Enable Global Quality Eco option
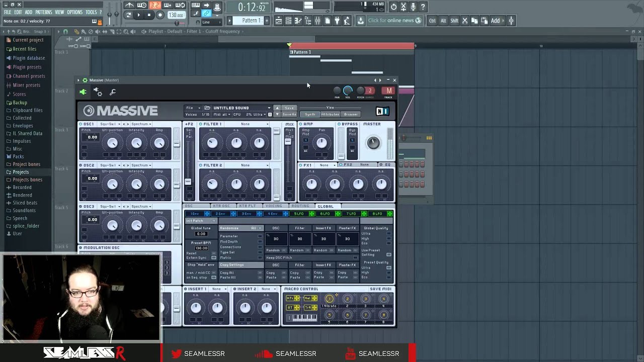644x362 pixels. click(389, 243)
